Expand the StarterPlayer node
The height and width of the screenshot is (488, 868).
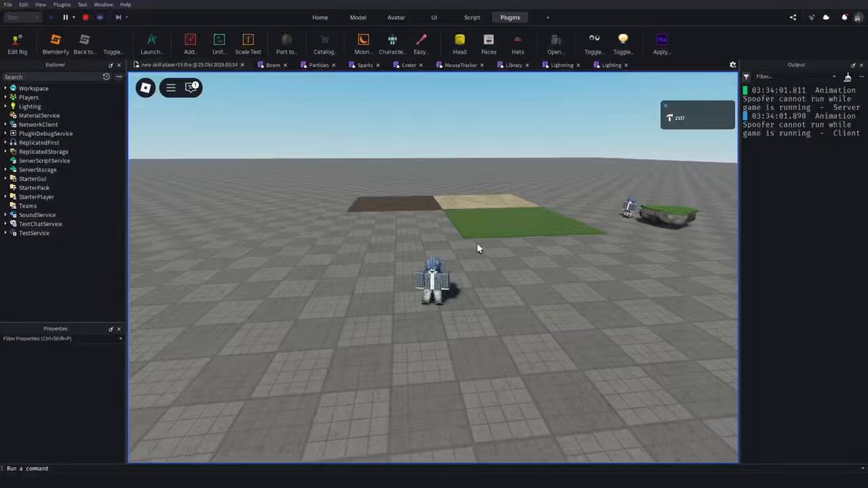5,197
